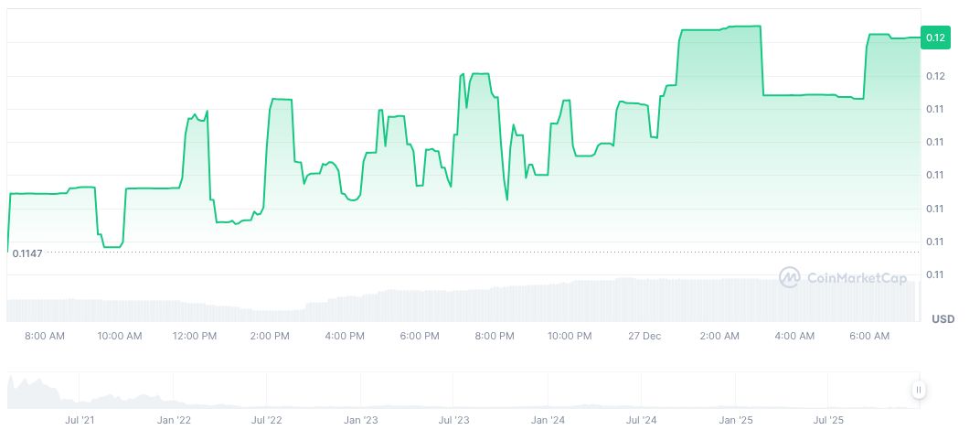The width and height of the screenshot is (980, 430).
Task: Click the green 0.12 current price badge
Action: (935, 38)
